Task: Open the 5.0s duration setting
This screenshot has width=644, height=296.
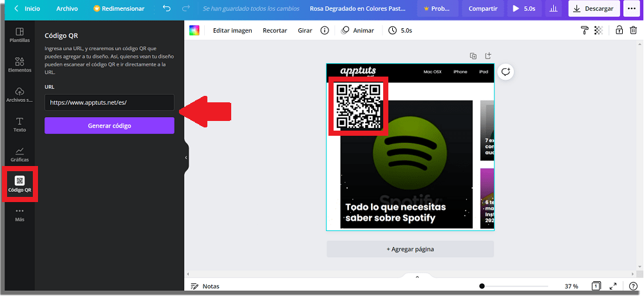Action: coord(400,30)
